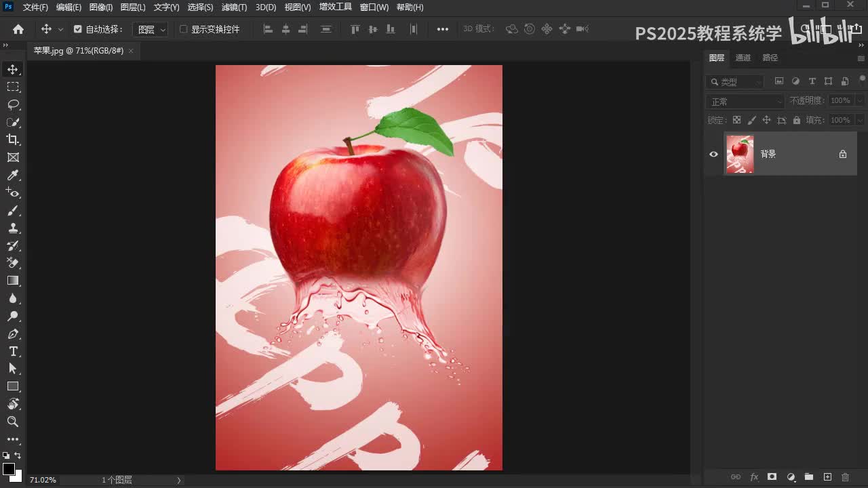
Task: Click the delete layer trash icon
Action: point(845,477)
